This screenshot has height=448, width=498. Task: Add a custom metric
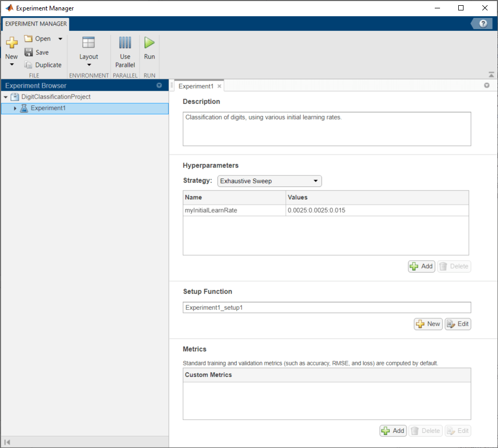393,431
